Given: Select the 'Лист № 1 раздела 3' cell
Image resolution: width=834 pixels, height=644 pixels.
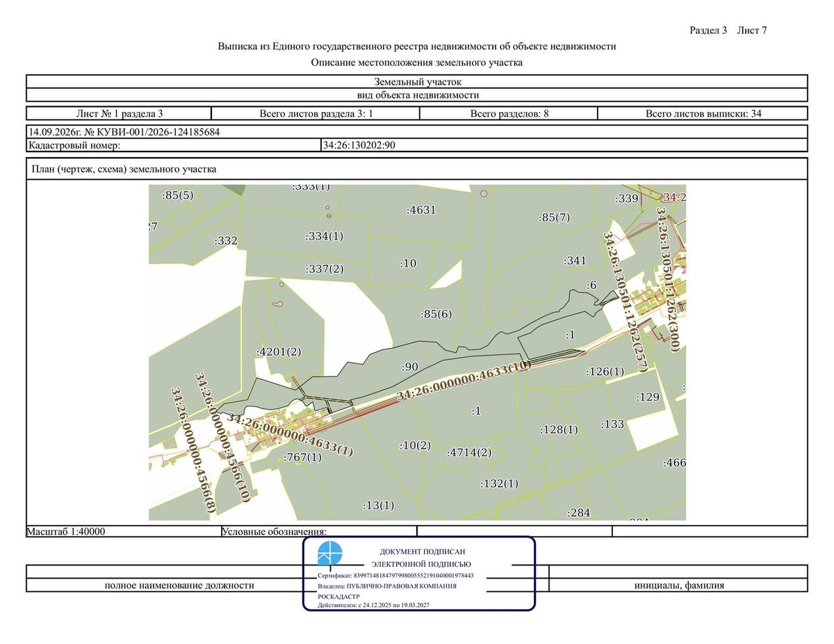Looking at the screenshot, I should (x=119, y=113).
